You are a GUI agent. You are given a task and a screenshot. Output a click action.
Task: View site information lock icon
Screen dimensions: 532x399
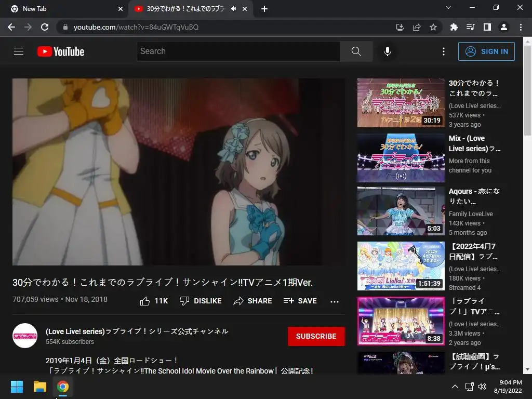65,27
